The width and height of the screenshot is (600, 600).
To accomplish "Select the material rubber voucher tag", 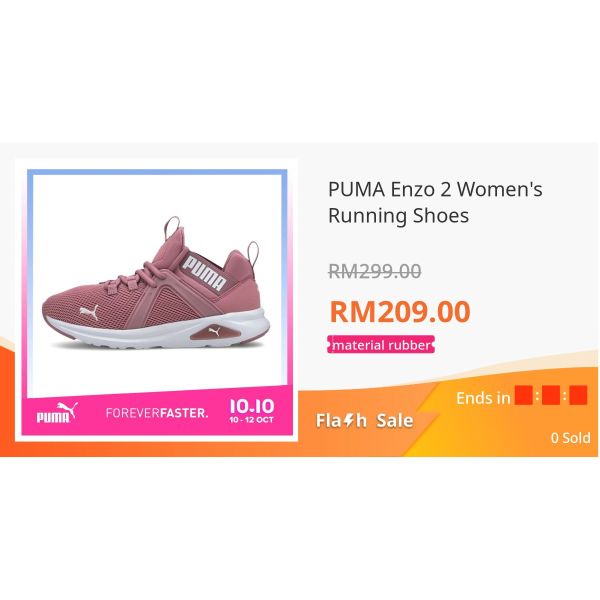I will click(x=381, y=344).
